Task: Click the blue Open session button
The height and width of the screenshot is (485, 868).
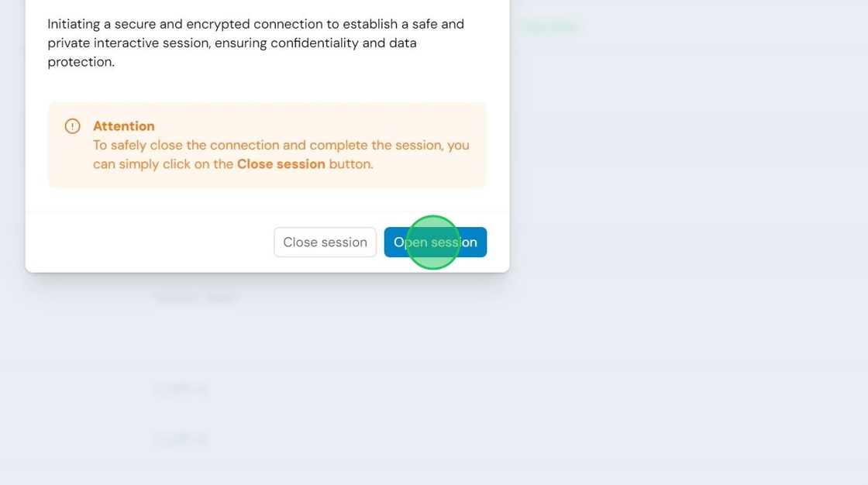Action: [435, 242]
